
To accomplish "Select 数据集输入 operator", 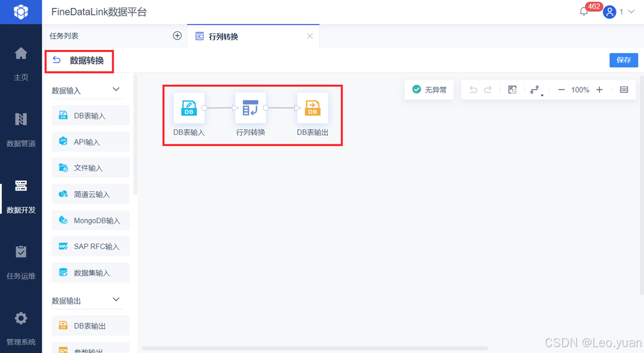I will click(x=91, y=273).
